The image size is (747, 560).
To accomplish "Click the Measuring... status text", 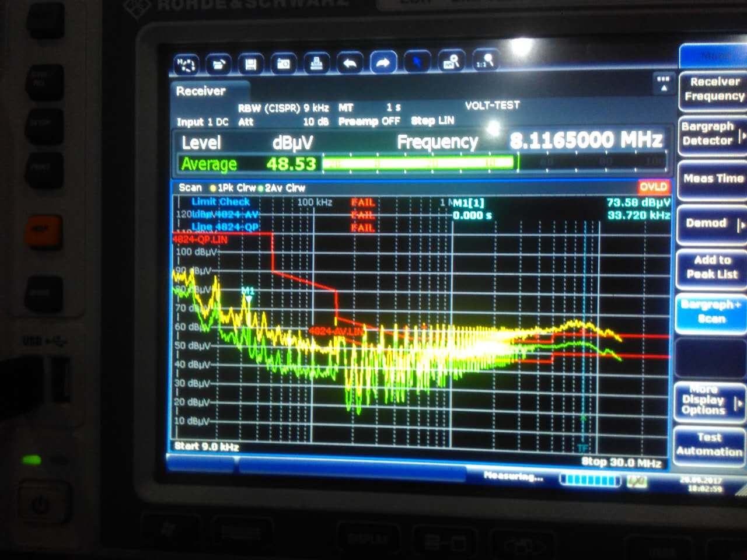I will 514,477.
